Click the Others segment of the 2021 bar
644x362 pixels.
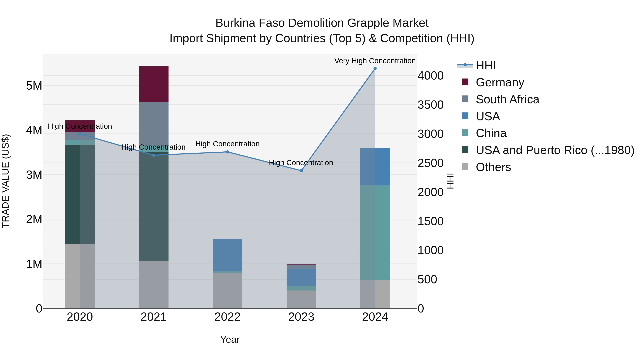pos(154,285)
